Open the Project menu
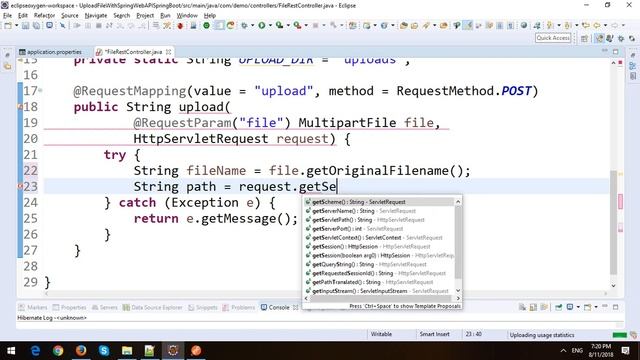 [x=145, y=16]
